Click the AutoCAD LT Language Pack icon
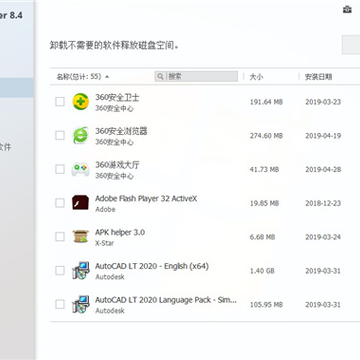 tap(81, 304)
